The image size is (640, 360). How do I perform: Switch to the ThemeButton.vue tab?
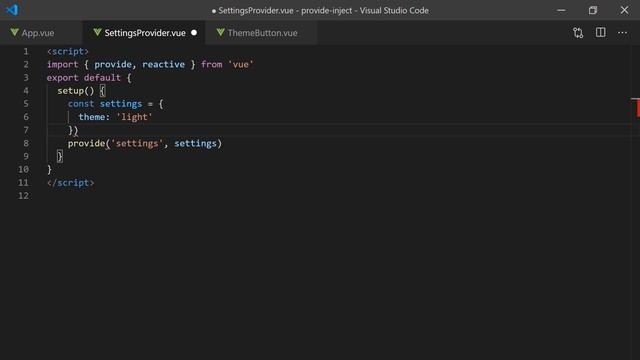[261, 33]
